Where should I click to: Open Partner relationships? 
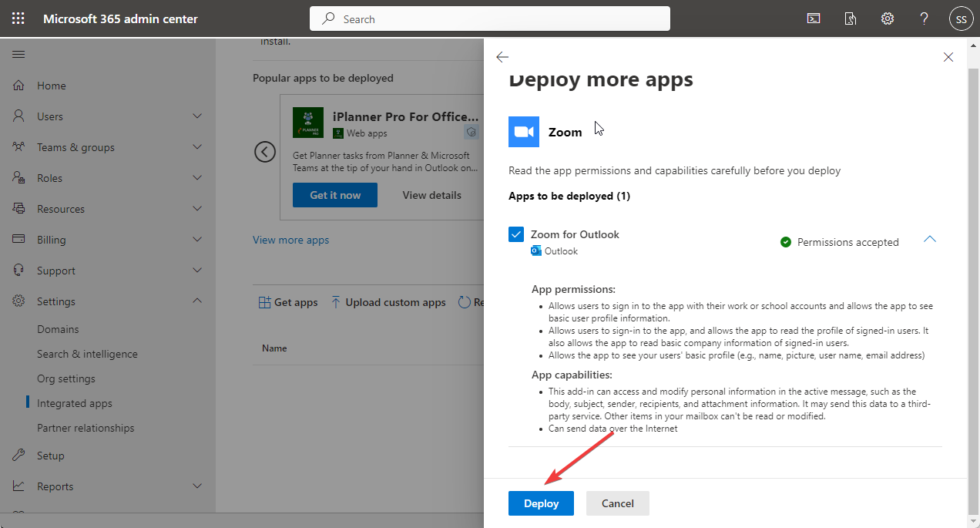coord(86,428)
